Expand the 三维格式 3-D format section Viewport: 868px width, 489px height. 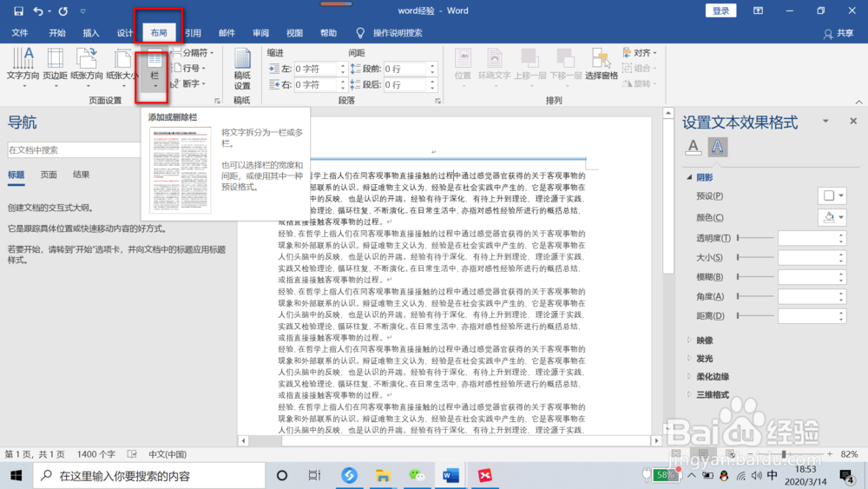click(689, 394)
